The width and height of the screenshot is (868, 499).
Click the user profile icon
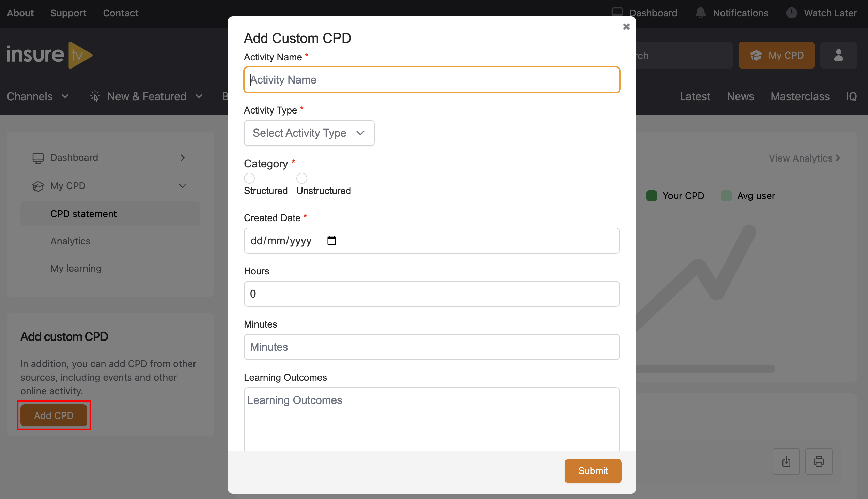click(839, 55)
